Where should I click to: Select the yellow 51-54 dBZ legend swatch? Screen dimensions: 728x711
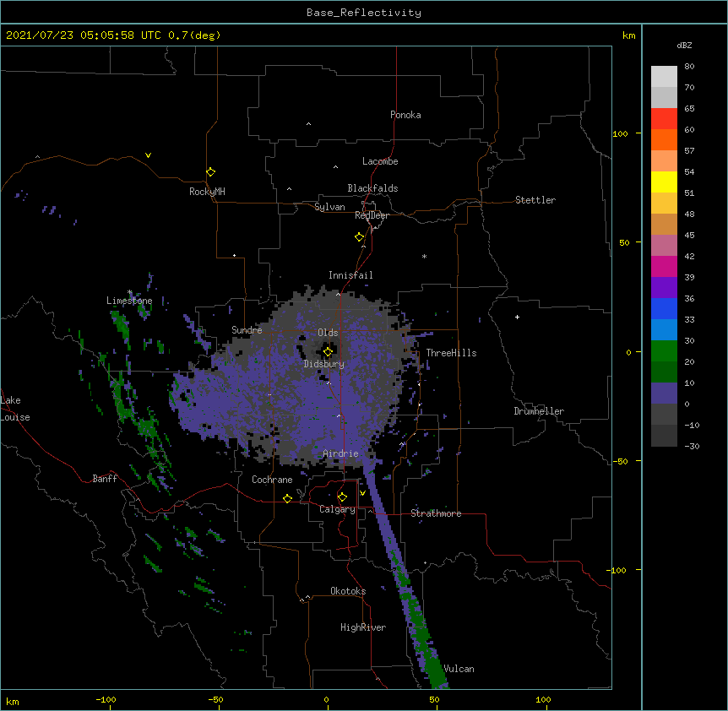click(664, 182)
